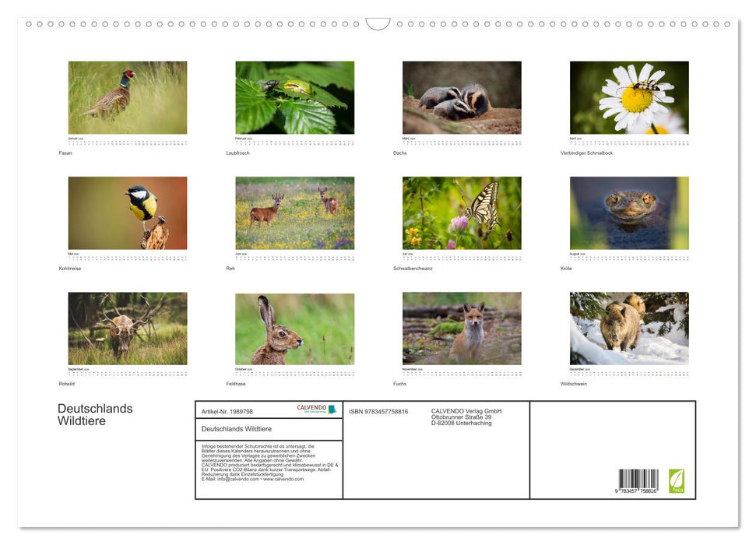Image resolution: width=756 pixels, height=545 pixels.
Task: Click the Reh June photo
Action: tap(294, 212)
